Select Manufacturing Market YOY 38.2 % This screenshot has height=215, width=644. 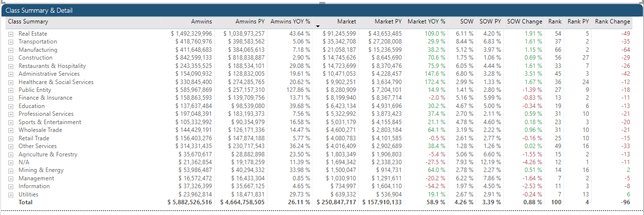pos(436,50)
